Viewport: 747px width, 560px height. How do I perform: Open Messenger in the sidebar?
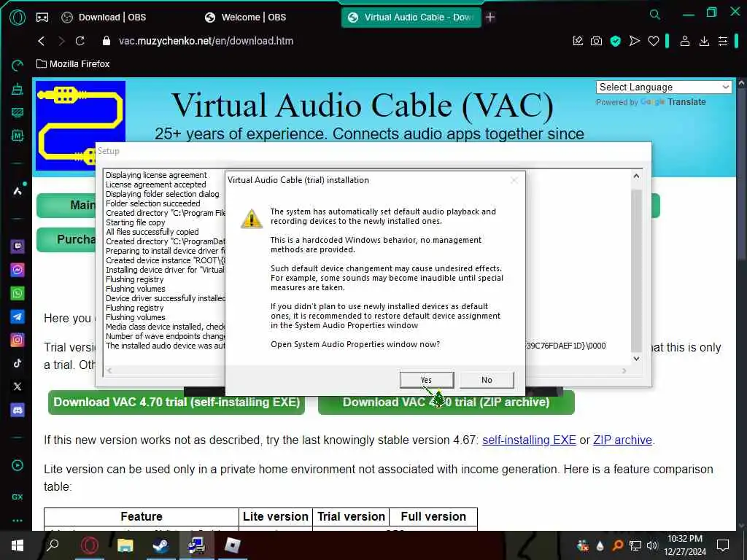18,270
